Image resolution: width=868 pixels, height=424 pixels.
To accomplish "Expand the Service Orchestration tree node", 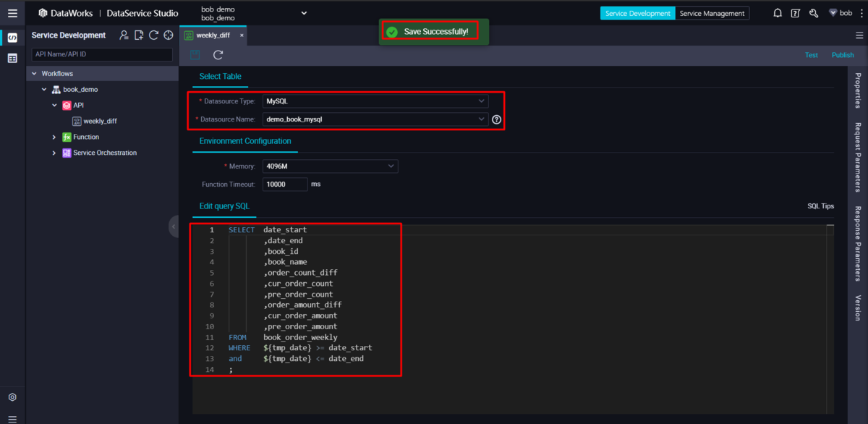I will coord(54,153).
